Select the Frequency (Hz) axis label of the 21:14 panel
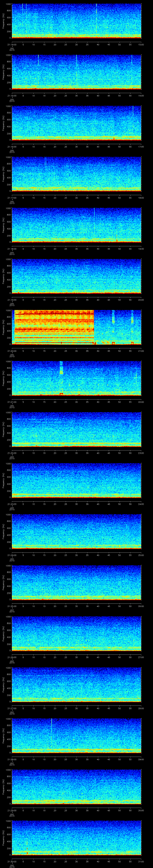 tap(4, 21)
